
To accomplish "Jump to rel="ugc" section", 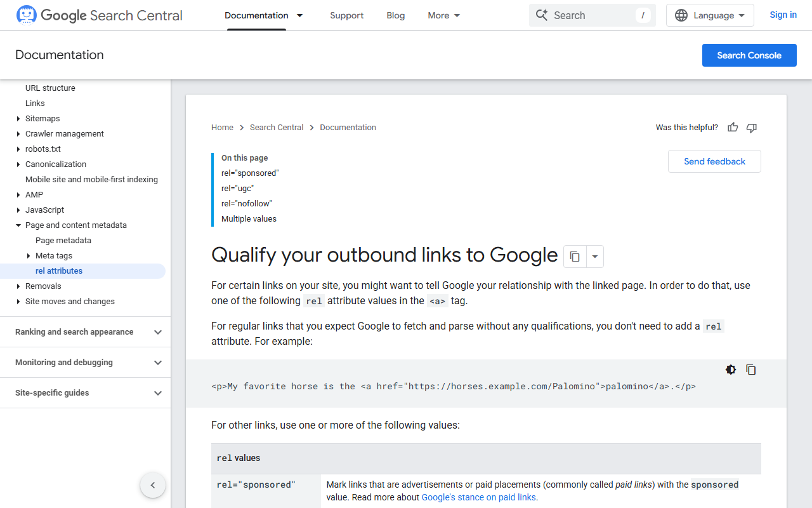I will pyautogui.click(x=237, y=189).
